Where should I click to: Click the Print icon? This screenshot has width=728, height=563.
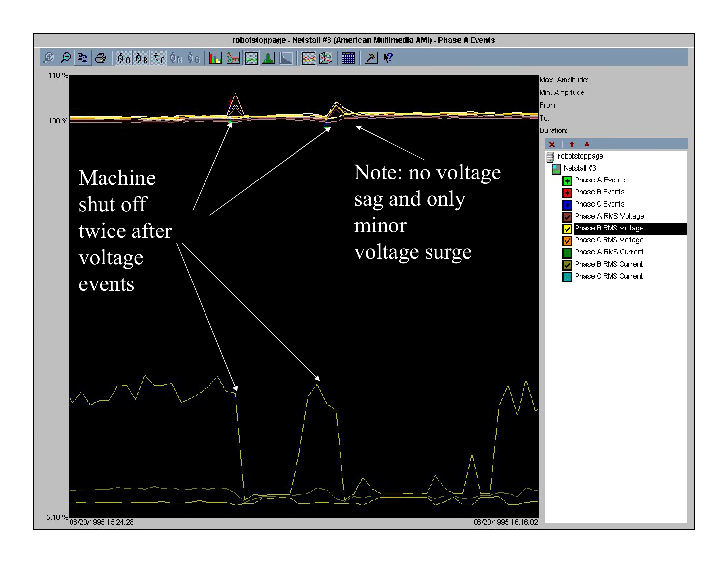pos(100,58)
